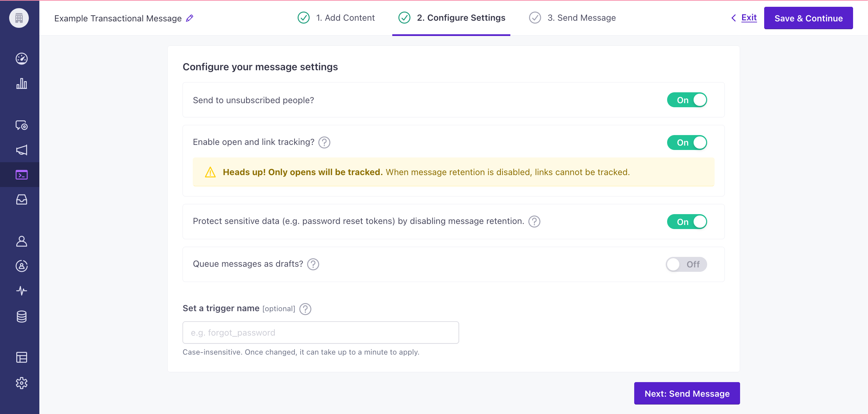The image size is (868, 414).
Task: Click Next: Send Message button
Action: pyautogui.click(x=687, y=393)
